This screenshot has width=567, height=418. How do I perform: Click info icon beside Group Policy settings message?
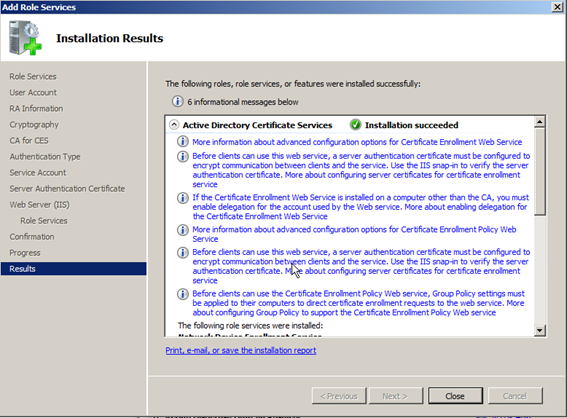click(x=183, y=294)
